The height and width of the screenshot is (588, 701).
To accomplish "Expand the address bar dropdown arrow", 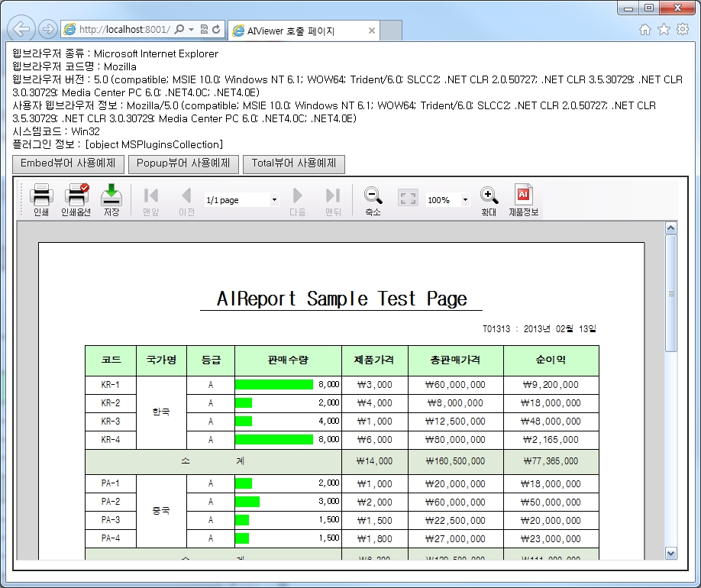I will pos(192,30).
